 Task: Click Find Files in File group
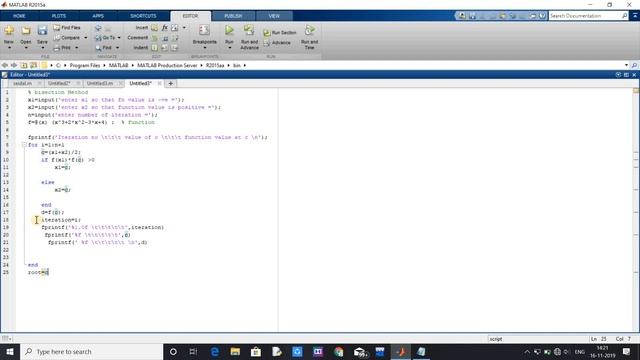click(x=67, y=27)
